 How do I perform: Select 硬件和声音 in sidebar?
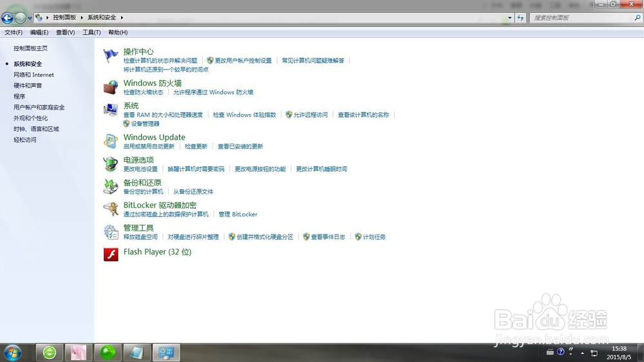(x=28, y=86)
